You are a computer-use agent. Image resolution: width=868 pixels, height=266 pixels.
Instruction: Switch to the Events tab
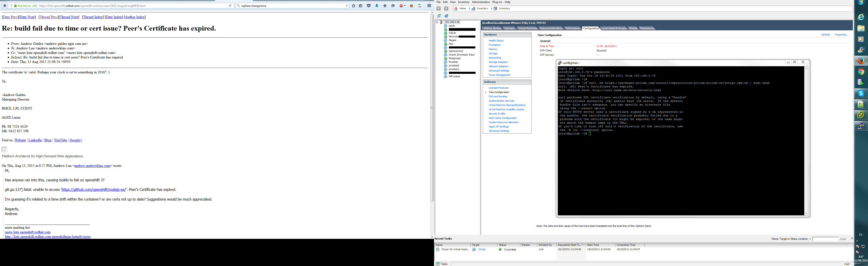click(x=633, y=28)
